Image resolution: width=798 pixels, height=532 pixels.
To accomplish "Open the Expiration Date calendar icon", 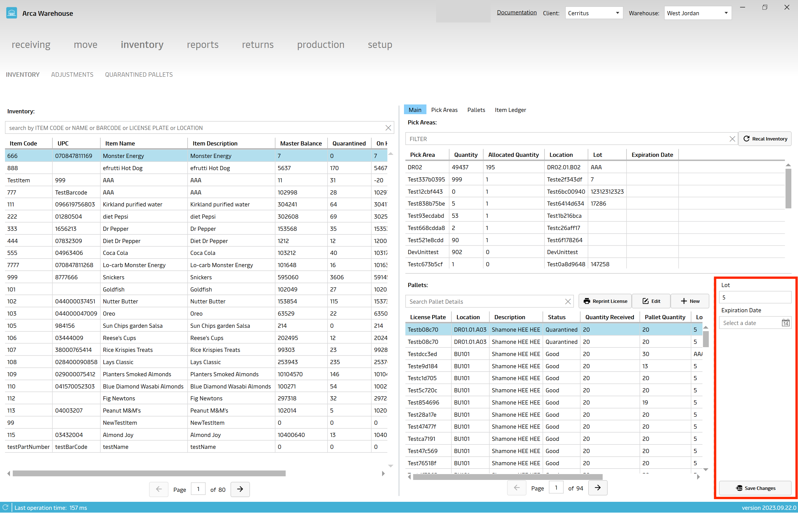I will tap(786, 323).
